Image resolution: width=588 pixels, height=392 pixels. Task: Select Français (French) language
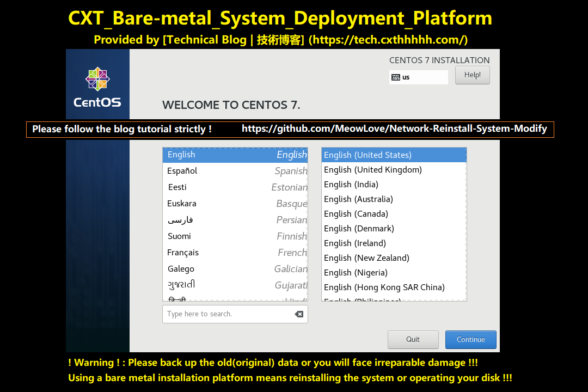click(235, 253)
